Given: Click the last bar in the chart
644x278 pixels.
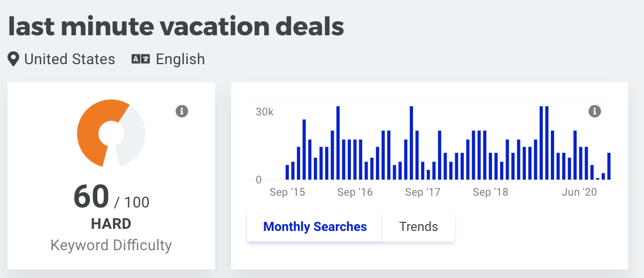Looking at the screenshot, I should click(x=609, y=166).
